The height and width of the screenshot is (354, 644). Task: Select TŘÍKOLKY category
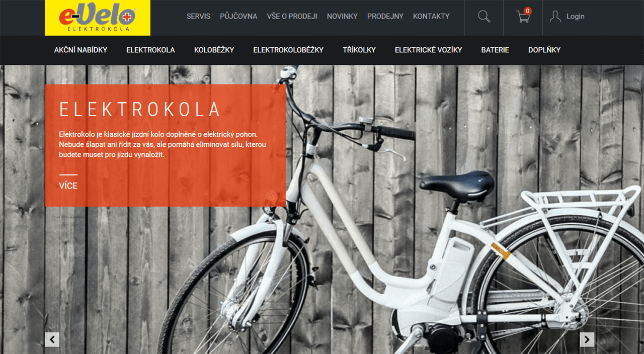click(359, 50)
